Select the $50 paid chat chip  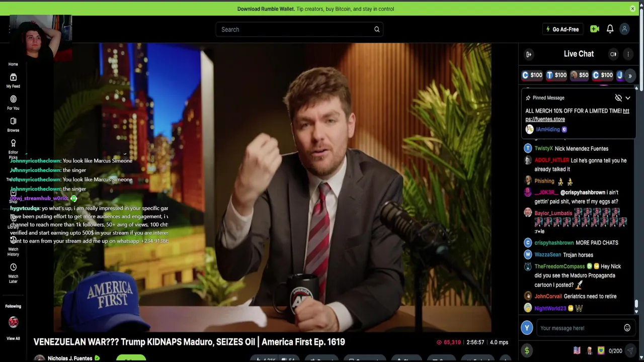[580, 75]
